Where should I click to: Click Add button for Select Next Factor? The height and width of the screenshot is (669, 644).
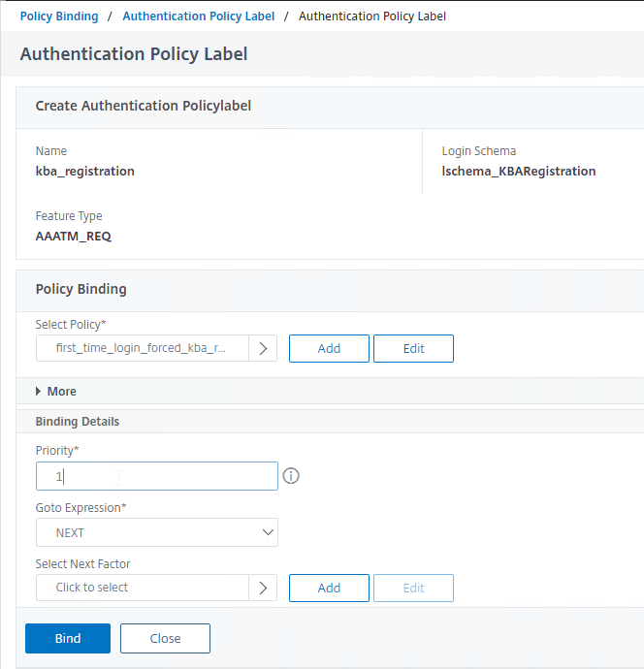pos(329,588)
